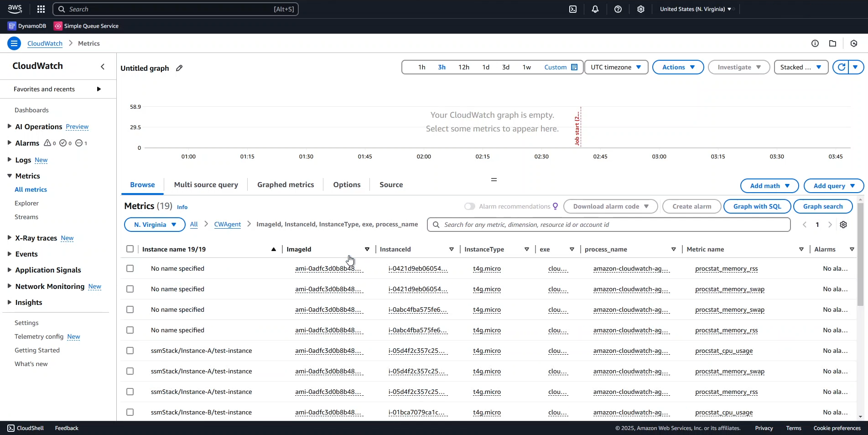Open the UTC timezone dropdown

click(x=616, y=67)
